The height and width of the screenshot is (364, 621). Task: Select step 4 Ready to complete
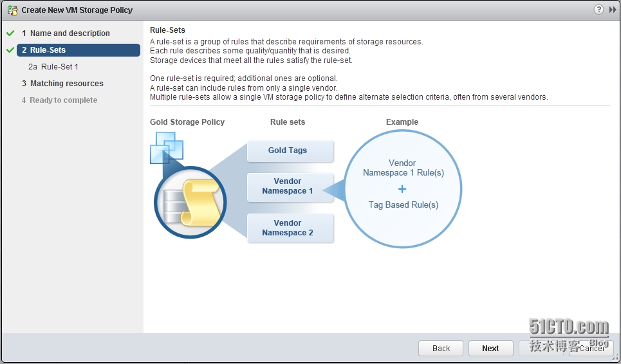click(59, 100)
